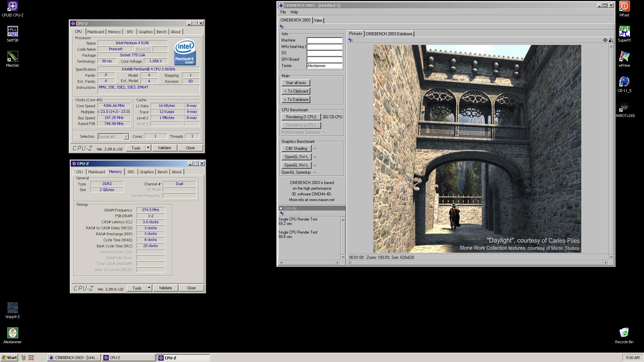This screenshot has height=362, width=644.
Task: Open the Aleslammer desktop icon
Action: point(12,336)
